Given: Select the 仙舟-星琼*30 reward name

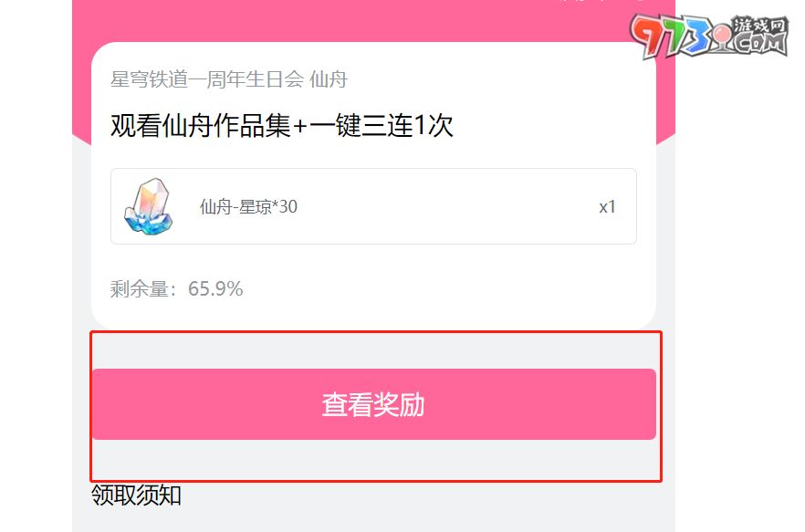Looking at the screenshot, I should [x=248, y=207].
